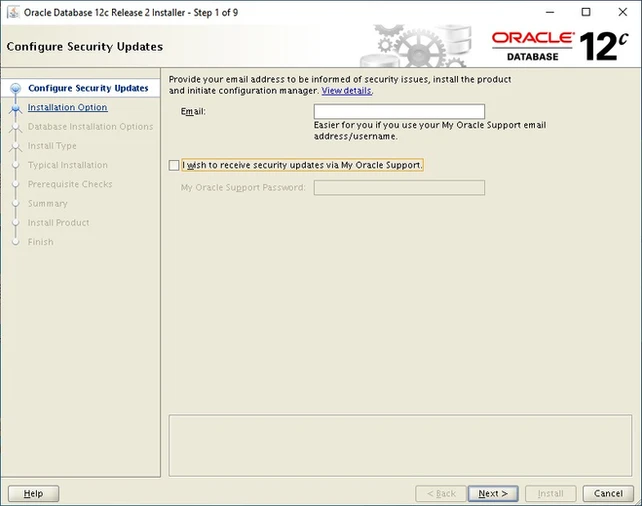Click 'Configure Security Updates' page heading

coord(85,47)
